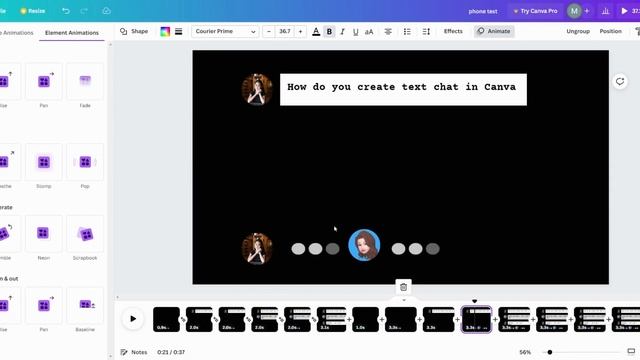Select the bottom-left woman photo avatar

[257, 249]
